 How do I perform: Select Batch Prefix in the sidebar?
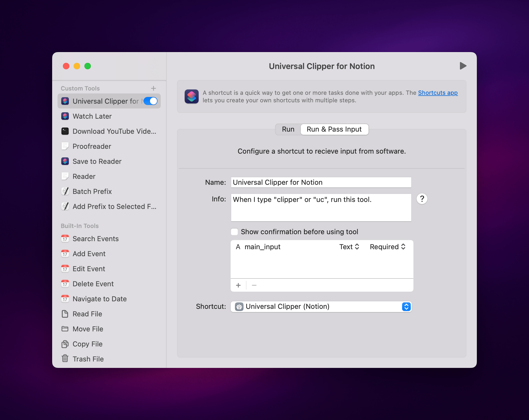point(92,191)
